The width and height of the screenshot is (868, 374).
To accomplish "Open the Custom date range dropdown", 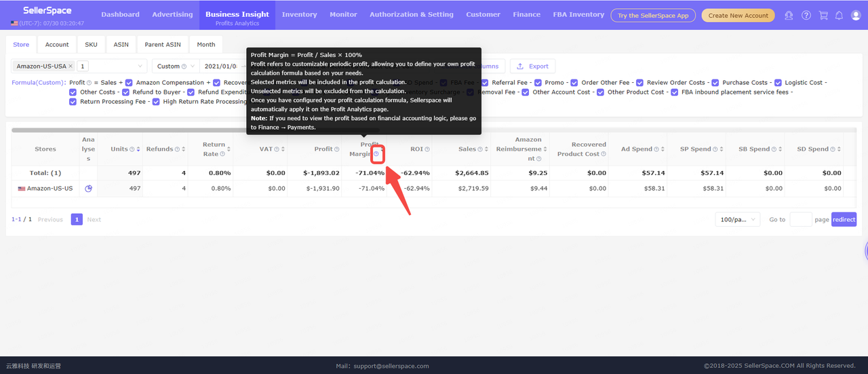I will [175, 67].
